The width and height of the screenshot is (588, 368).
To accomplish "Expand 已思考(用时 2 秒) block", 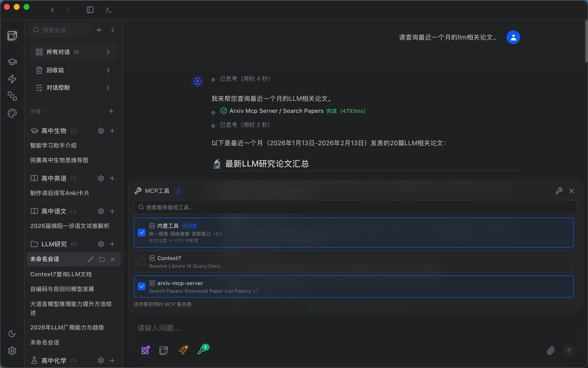I will point(245,125).
